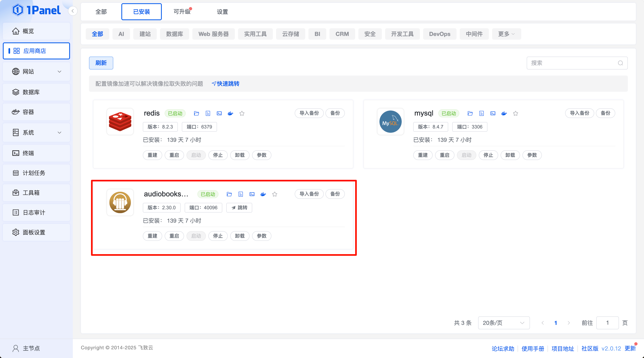644x358 pixels.
Task: Click 快速跳转 link
Action: [226, 84]
